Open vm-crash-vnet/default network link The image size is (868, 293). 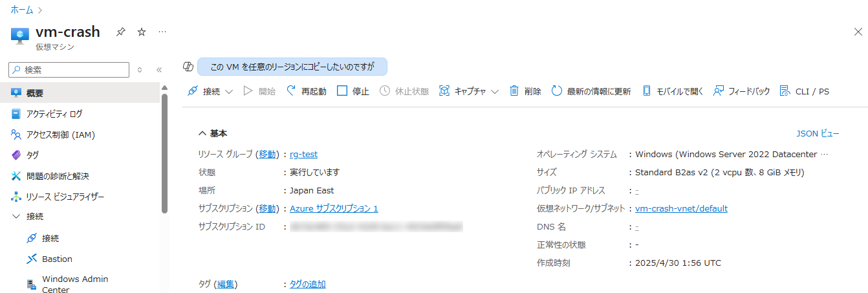click(682, 208)
